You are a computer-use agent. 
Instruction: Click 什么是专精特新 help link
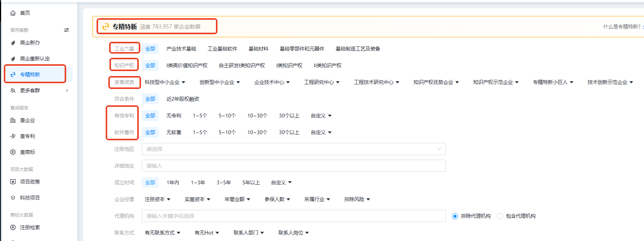point(622,27)
